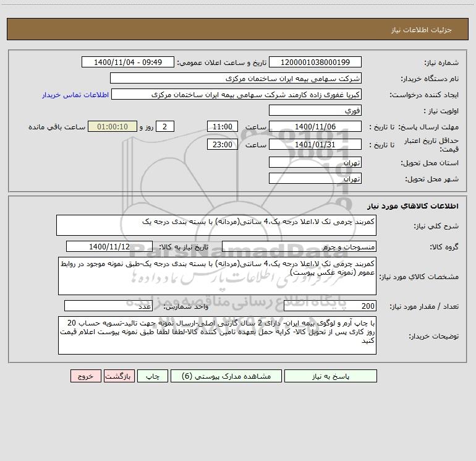The image size is (476, 461).
Task: Click the جزئیات اطلاعات نیاز header title
Action: coord(422,30)
